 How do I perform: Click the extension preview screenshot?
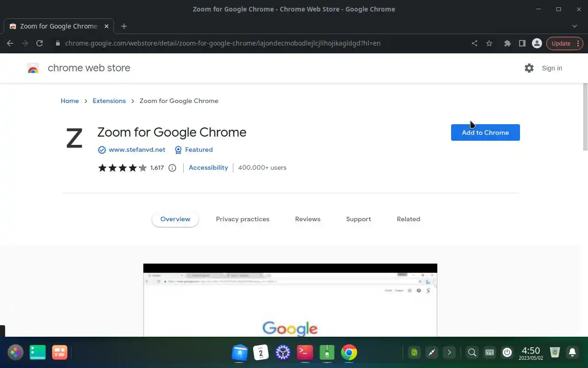290,300
